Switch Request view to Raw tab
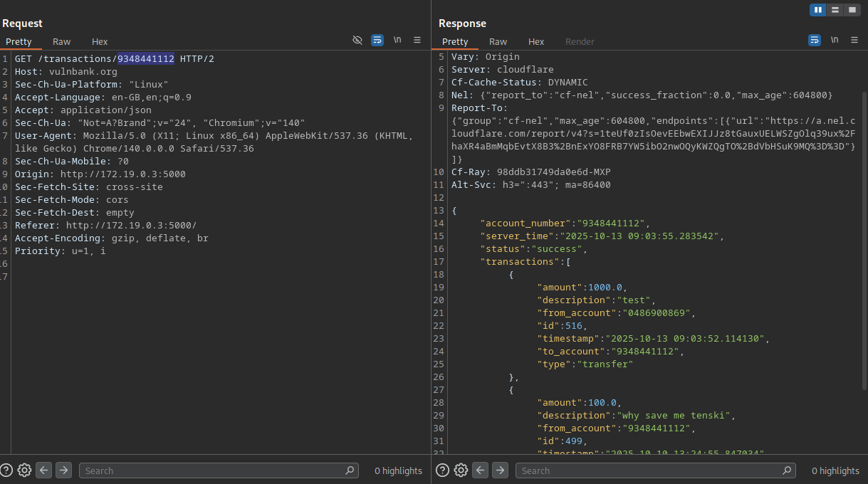Image resolution: width=868 pixels, height=484 pixels. [61, 41]
